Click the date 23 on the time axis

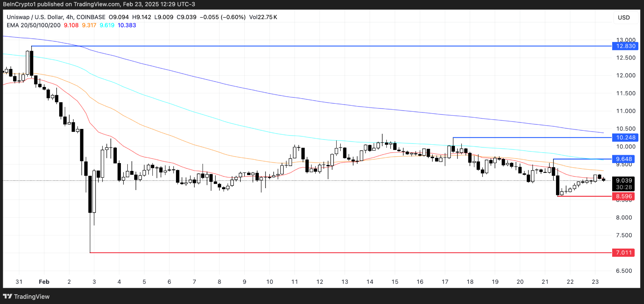(595, 282)
